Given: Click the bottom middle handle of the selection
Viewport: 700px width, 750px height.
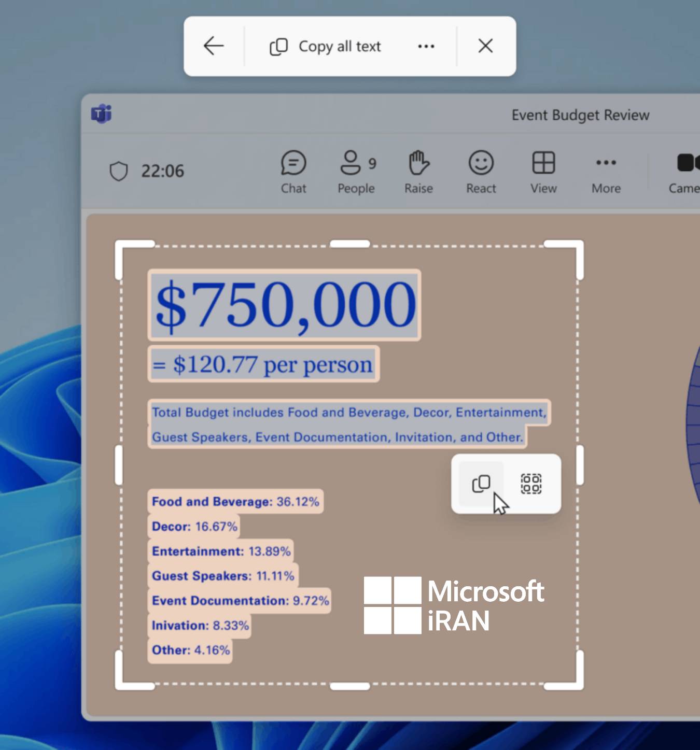Looking at the screenshot, I should (x=350, y=686).
